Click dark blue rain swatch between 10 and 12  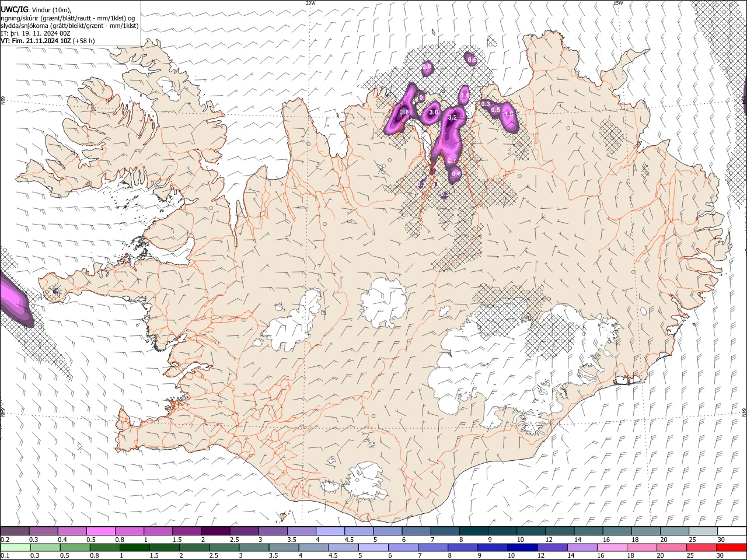point(522,547)
